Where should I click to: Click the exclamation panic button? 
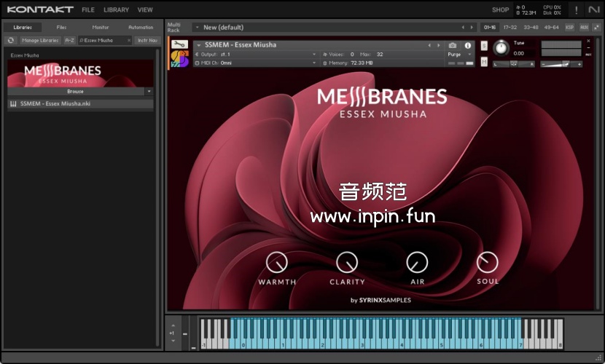(577, 10)
